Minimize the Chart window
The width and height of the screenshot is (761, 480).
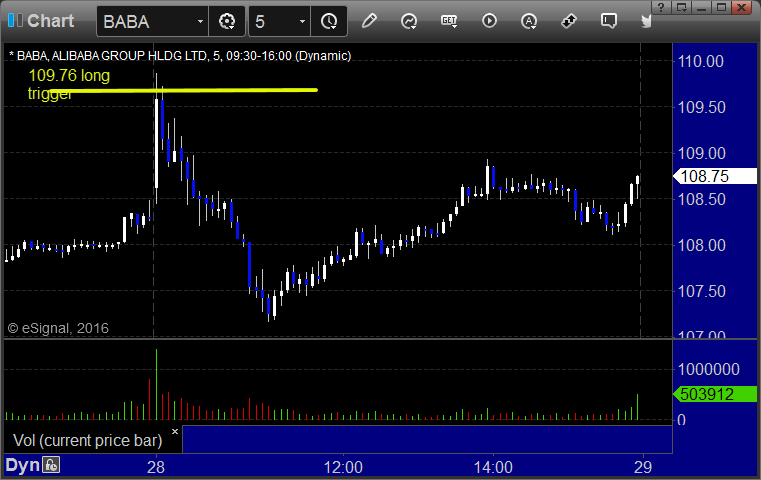click(702, 7)
